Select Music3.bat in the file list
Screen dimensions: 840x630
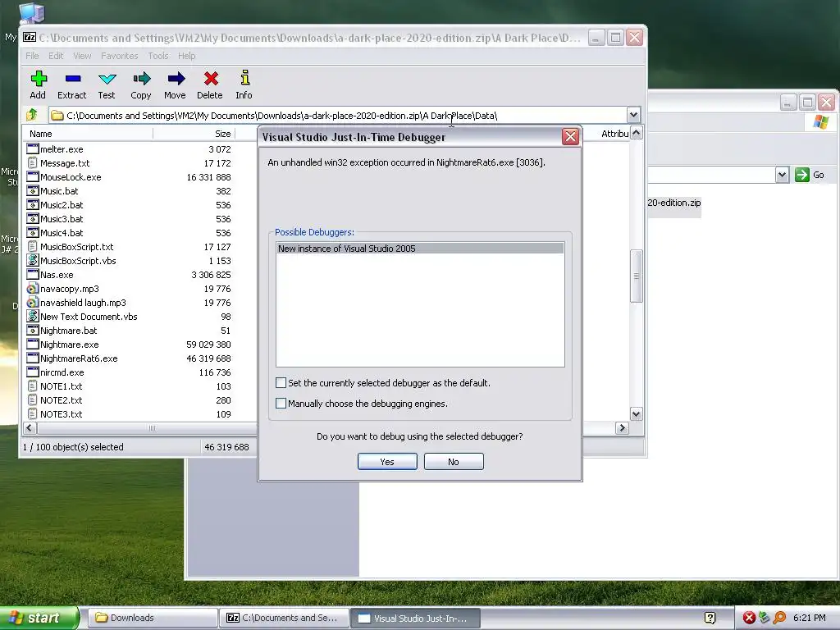point(62,219)
